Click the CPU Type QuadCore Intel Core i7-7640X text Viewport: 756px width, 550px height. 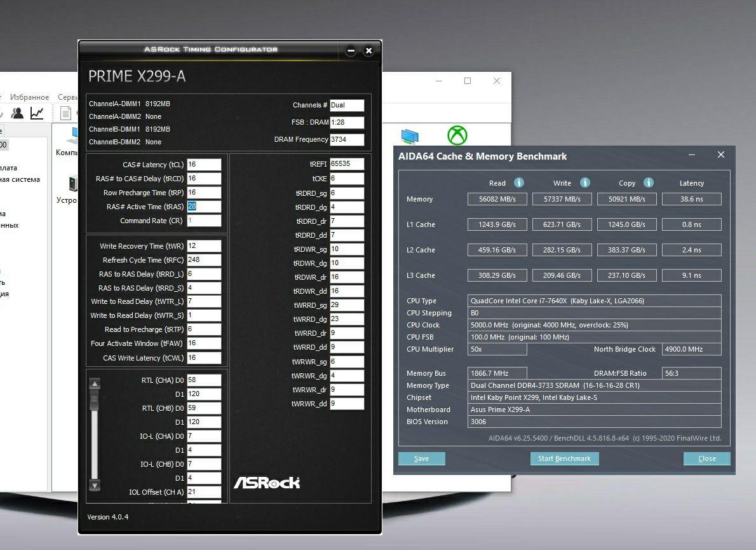pyautogui.click(x=594, y=301)
